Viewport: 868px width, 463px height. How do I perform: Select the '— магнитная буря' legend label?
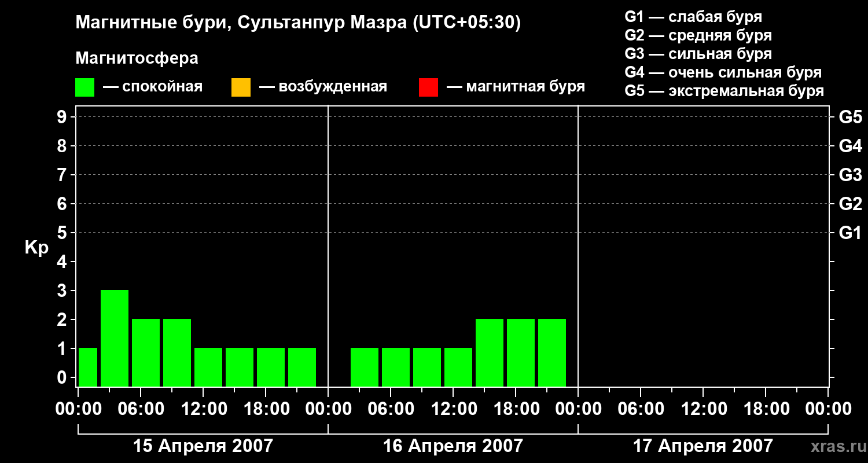point(516,87)
